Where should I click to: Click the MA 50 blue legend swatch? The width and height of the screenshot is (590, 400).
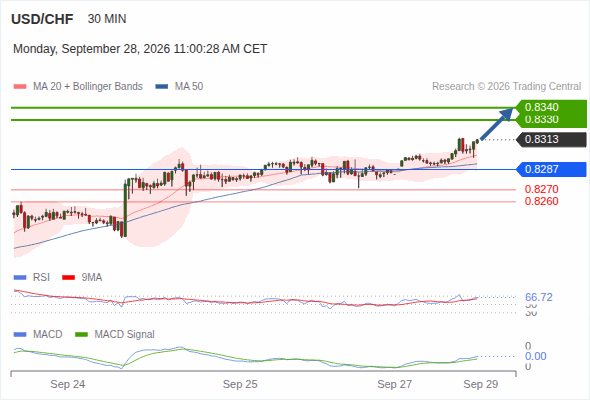(x=162, y=87)
